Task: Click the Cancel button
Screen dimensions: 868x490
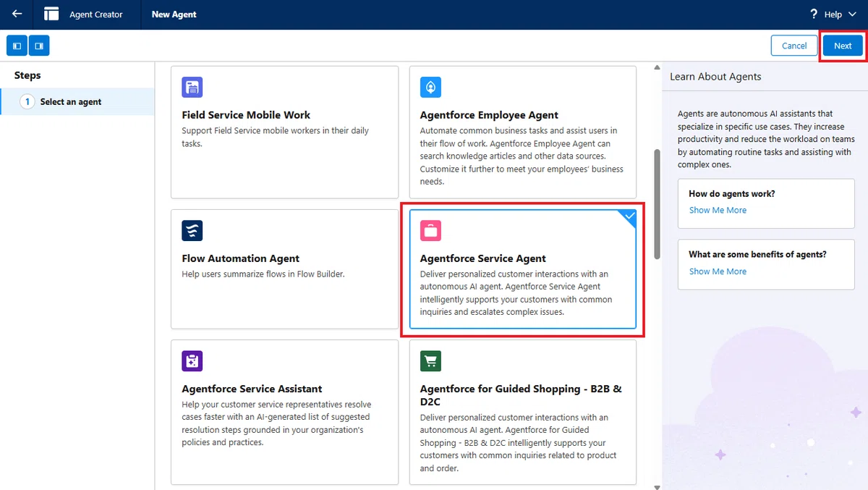Action: (794, 46)
